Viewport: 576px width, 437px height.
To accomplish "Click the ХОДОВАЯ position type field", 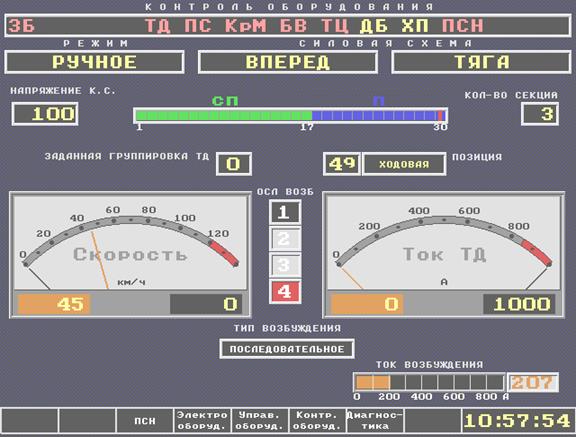I will click(404, 164).
